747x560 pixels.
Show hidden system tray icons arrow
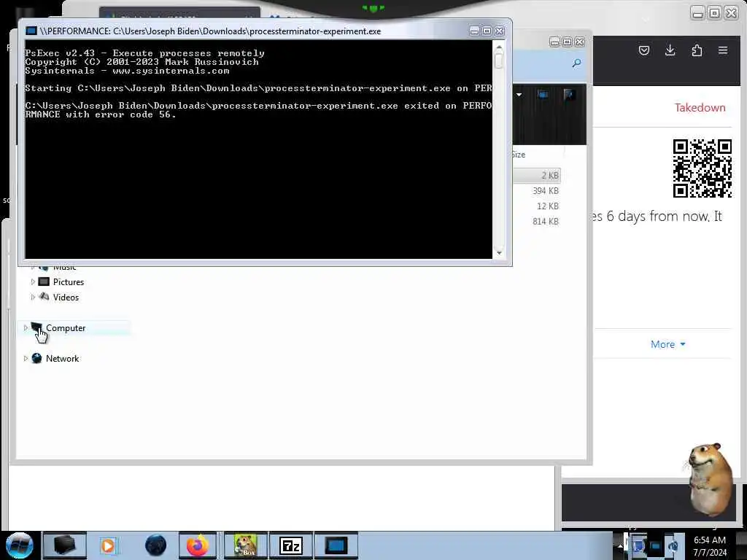tap(620, 546)
